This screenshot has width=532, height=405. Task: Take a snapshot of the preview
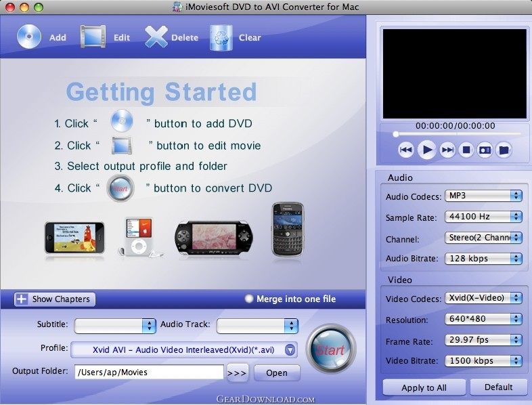click(x=485, y=150)
